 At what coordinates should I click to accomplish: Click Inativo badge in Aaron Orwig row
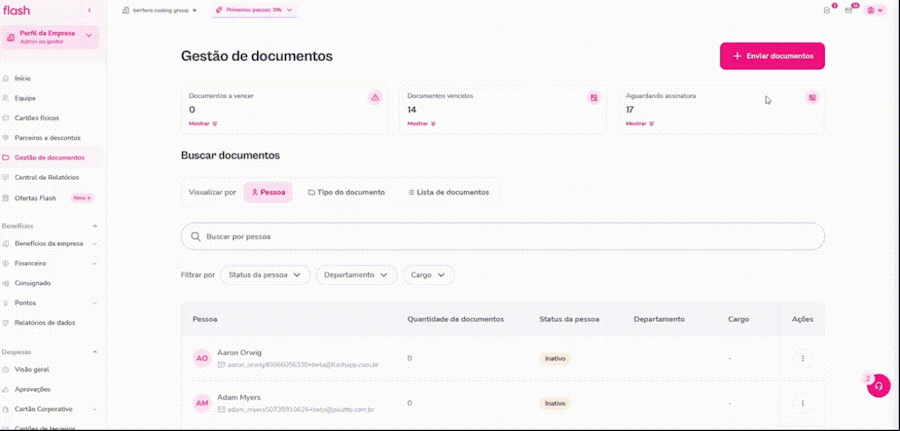[x=555, y=358]
